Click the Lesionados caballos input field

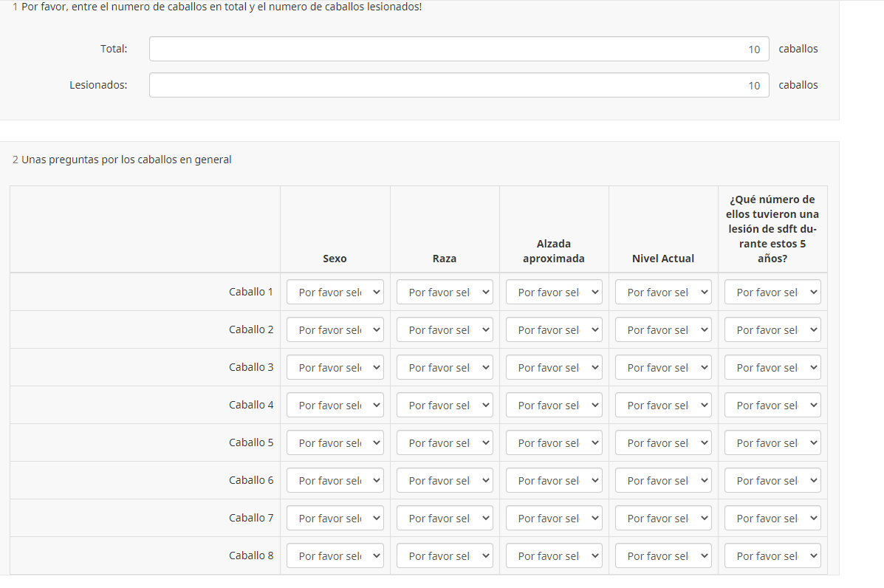(459, 85)
